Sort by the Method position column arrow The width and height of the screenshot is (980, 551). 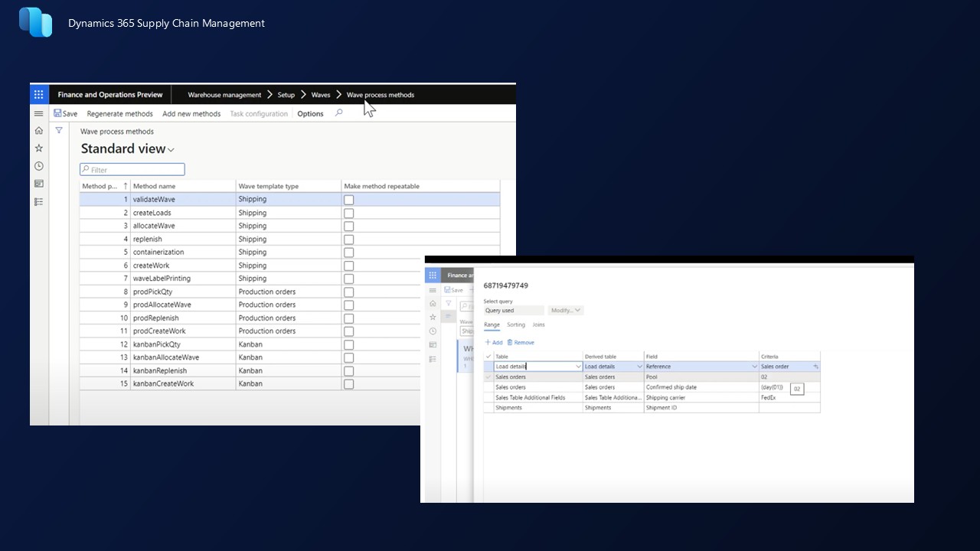[x=126, y=186]
